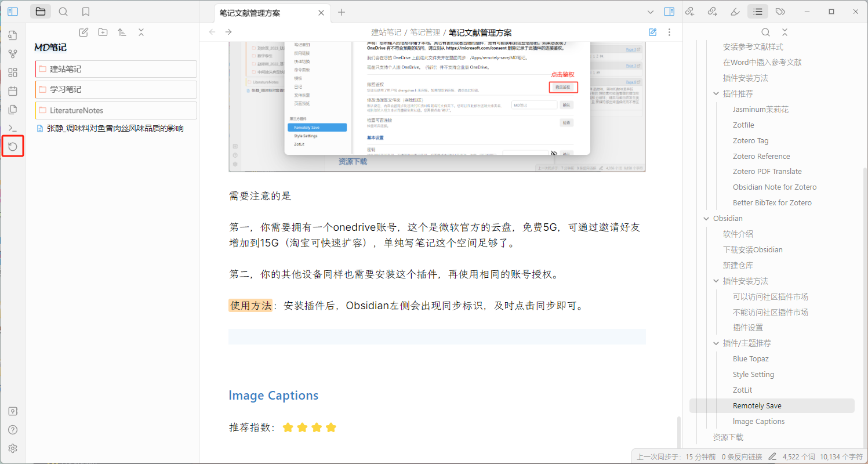Collapse the Obsidian outline section

(x=706, y=218)
